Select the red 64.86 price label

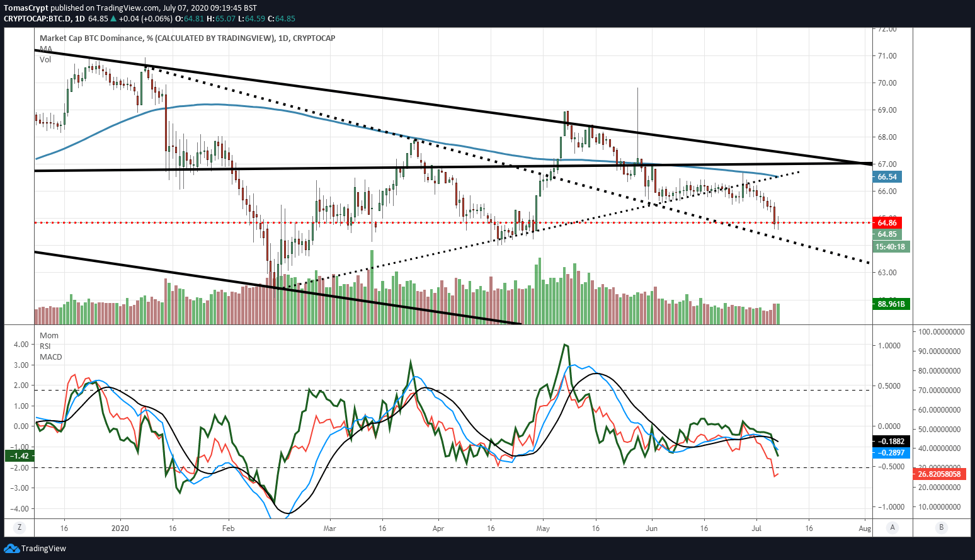coord(887,222)
